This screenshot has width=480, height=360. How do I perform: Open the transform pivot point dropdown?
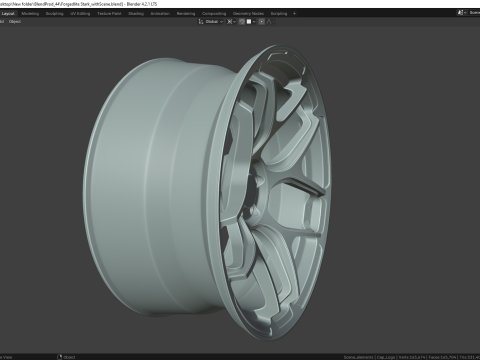click(x=231, y=22)
